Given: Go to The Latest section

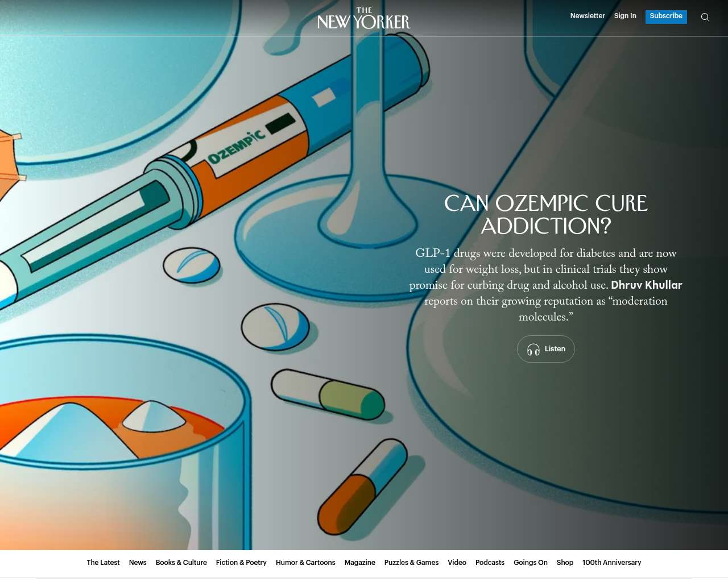Looking at the screenshot, I should pos(103,563).
